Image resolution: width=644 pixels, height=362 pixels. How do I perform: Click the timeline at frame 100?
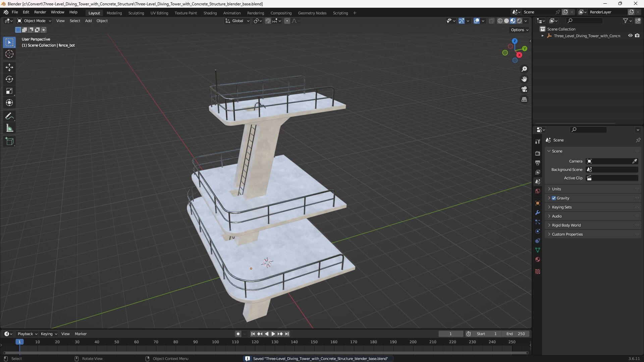pyautogui.click(x=215, y=342)
